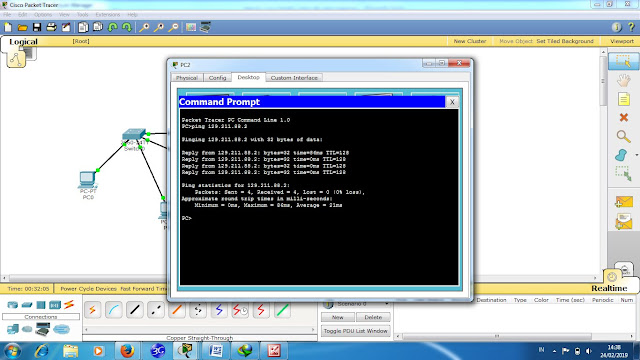Open Help question mark icon
Viewport: 640px width, 360px height.
point(631,27)
